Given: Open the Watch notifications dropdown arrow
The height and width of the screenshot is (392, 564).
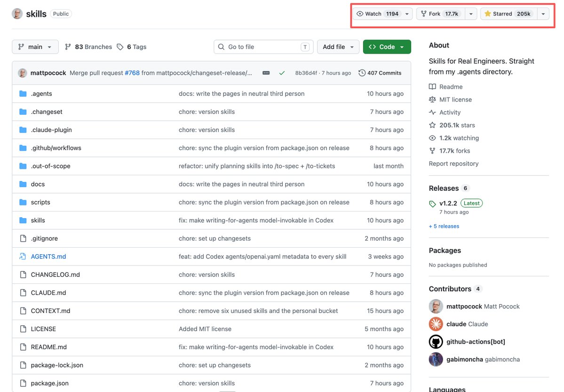Looking at the screenshot, I should 407,14.
